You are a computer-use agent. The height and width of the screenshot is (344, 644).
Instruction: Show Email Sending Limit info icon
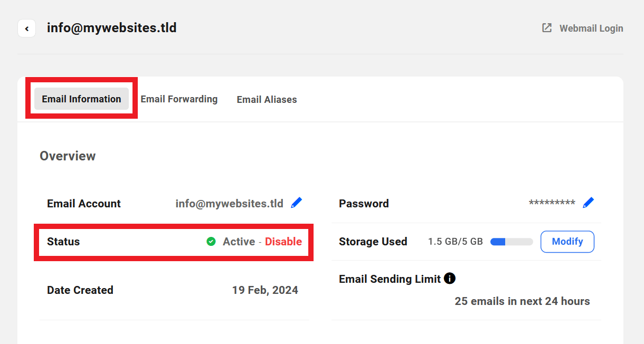(x=450, y=278)
